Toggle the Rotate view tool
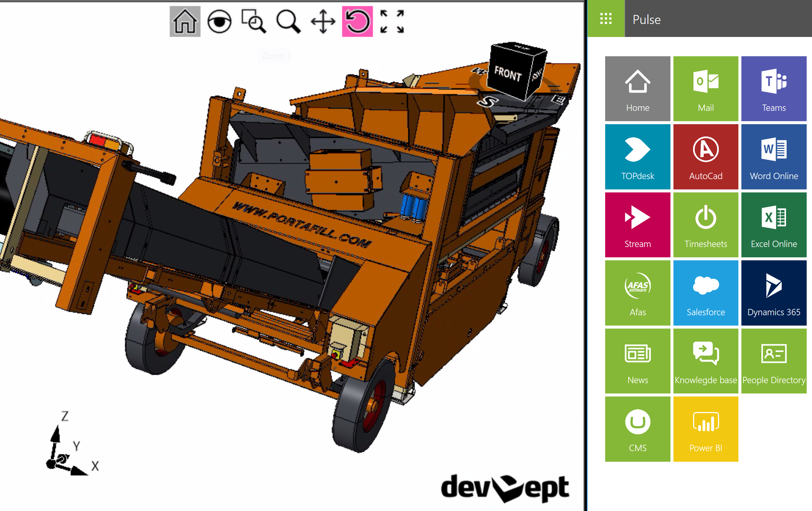The width and height of the screenshot is (812, 511). click(x=357, y=21)
